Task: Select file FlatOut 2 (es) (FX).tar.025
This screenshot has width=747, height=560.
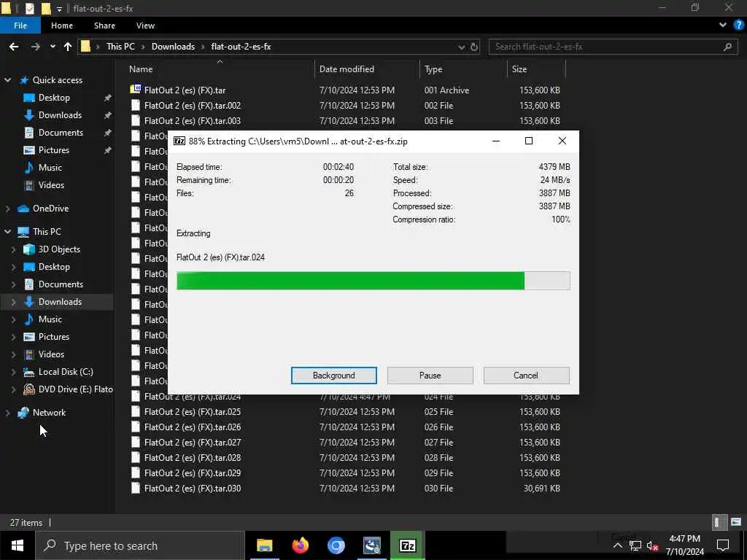Action: [193, 412]
